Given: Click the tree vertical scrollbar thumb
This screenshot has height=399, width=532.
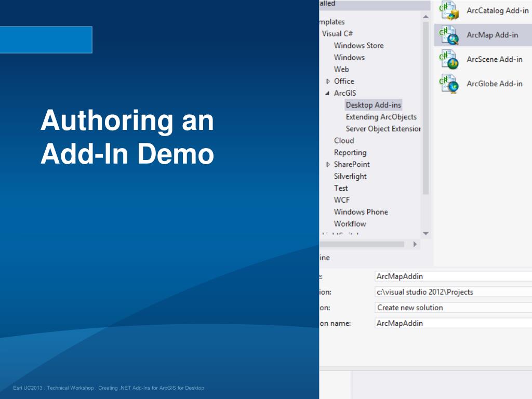Looking at the screenshot, I should pyautogui.click(x=426, y=108).
